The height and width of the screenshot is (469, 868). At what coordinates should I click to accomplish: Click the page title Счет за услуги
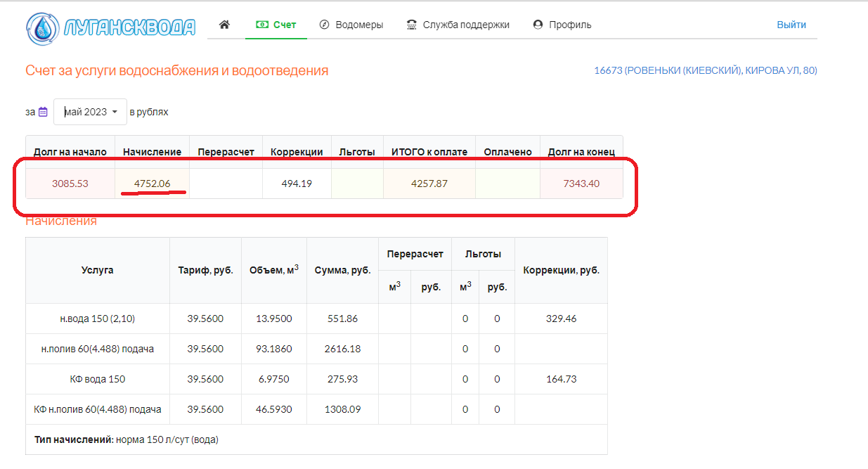pos(177,70)
